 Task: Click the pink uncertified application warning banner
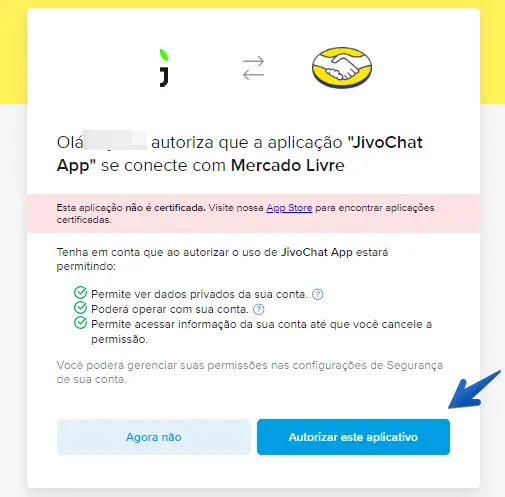(x=253, y=213)
